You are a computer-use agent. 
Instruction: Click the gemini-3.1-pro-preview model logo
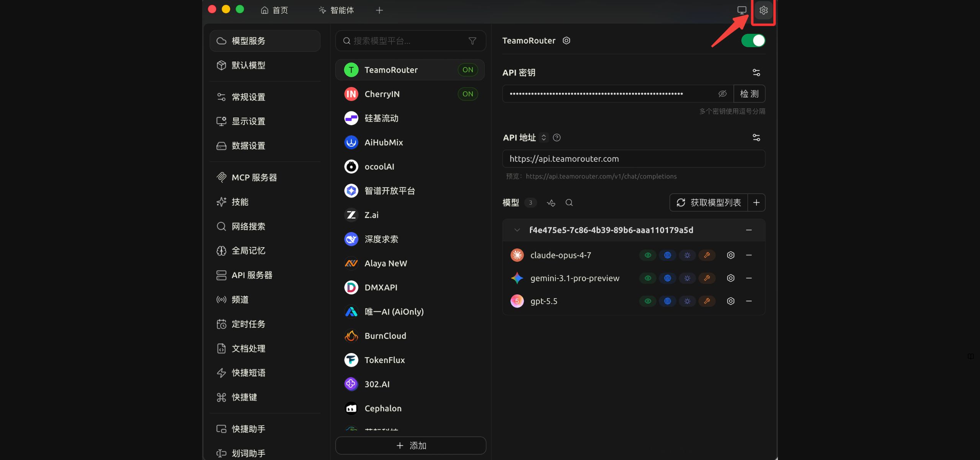click(x=517, y=278)
